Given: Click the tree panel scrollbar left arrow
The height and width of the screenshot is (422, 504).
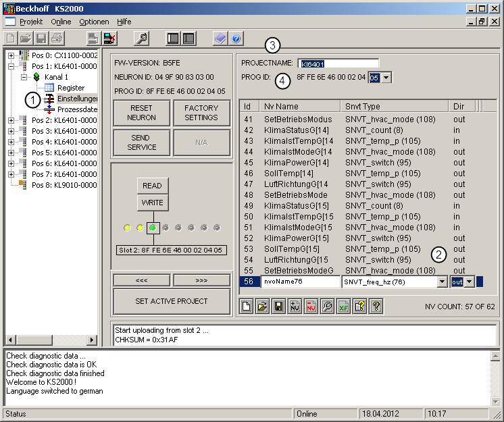Looking at the screenshot, I should (11, 340).
